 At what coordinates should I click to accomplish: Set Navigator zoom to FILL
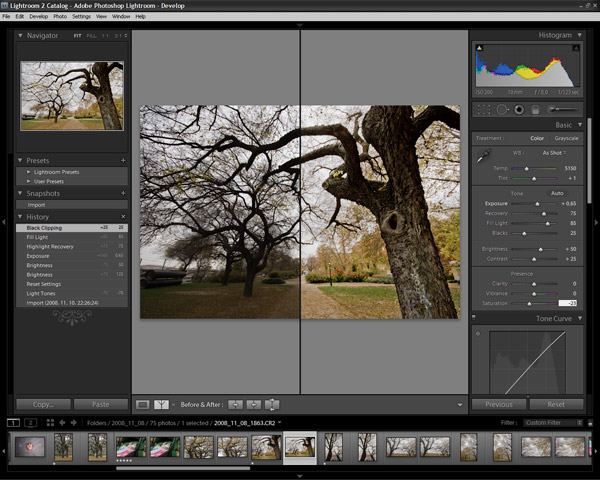(x=91, y=36)
